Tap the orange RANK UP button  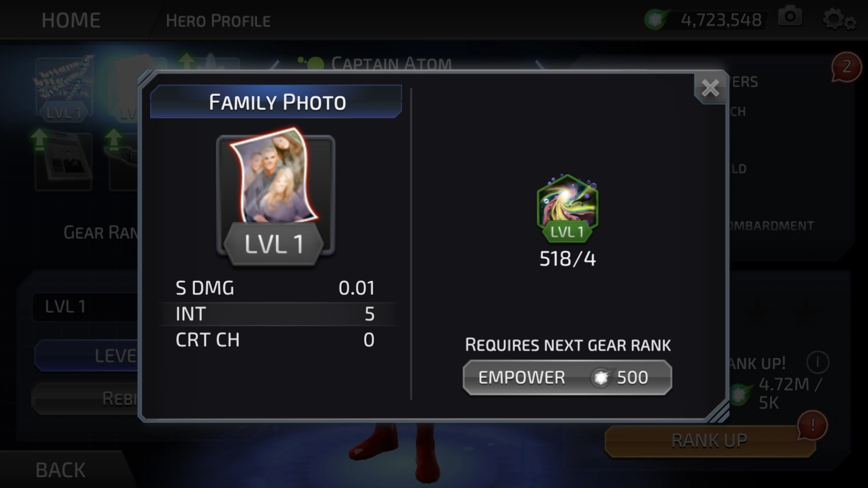coord(709,441)
